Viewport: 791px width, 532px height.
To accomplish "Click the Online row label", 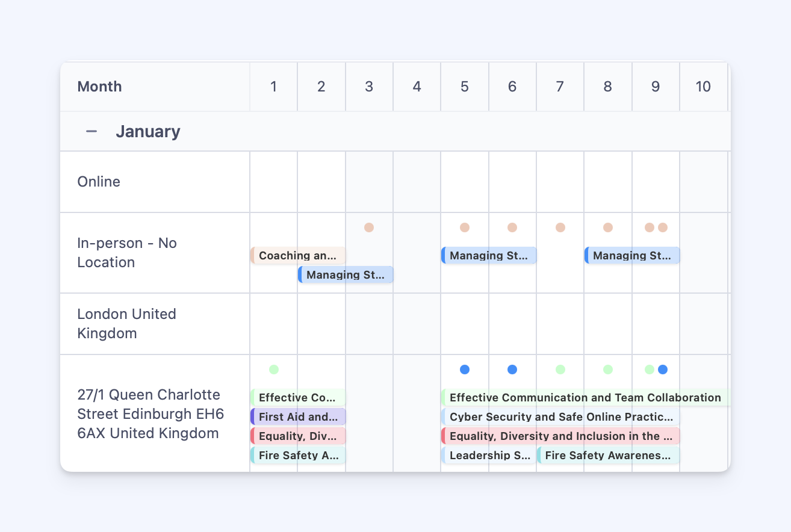I will (99, 182).
